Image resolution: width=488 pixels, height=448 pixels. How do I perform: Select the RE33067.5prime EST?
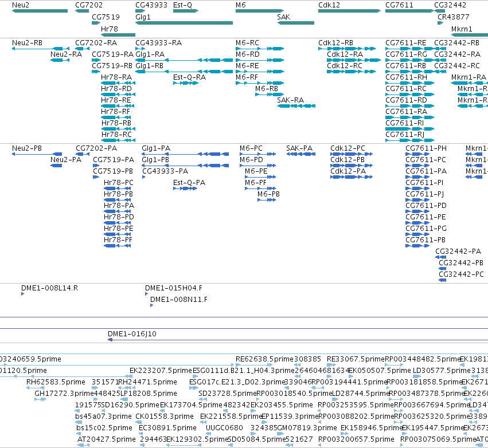[x=331, y=365]
